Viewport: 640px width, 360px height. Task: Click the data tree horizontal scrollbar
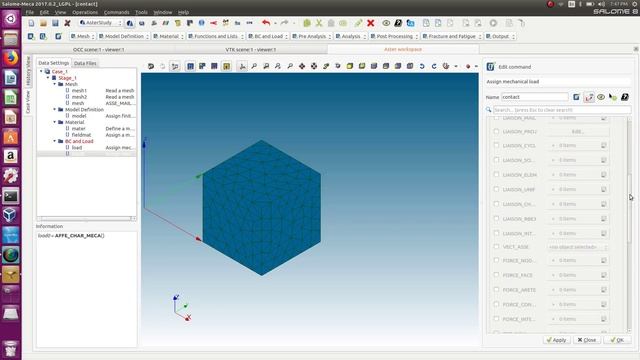click(87, 219)
